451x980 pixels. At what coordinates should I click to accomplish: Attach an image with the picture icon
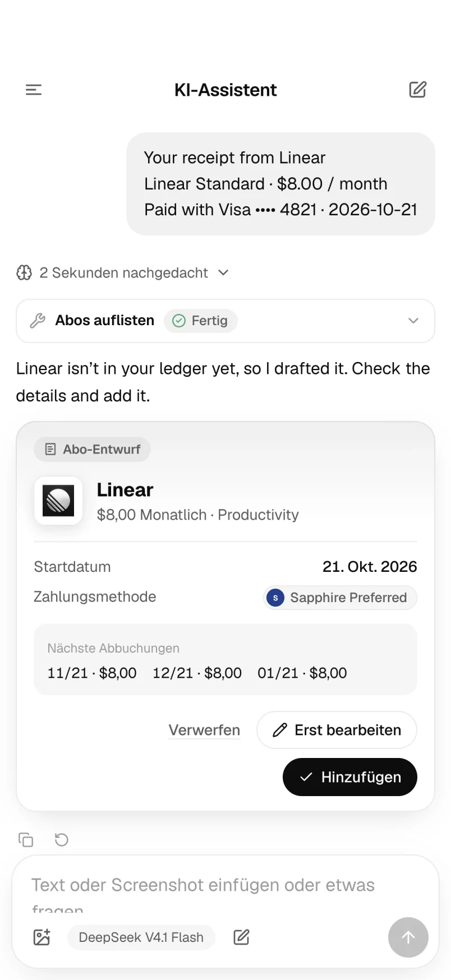pos(42,937)
